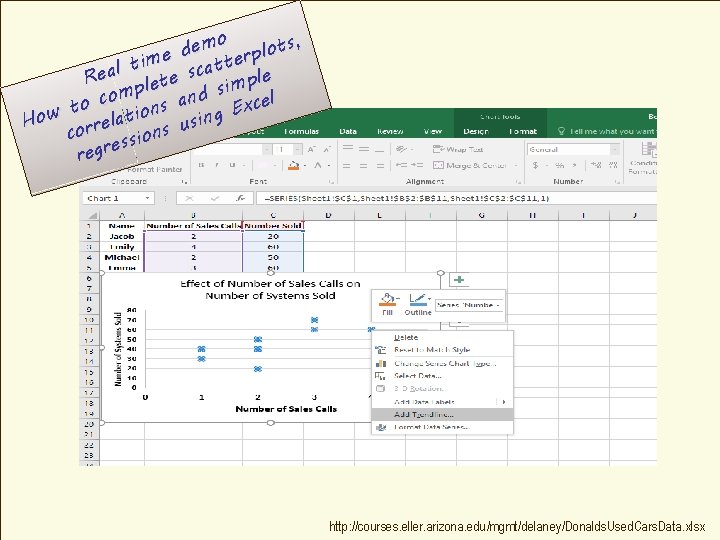Image resolution: width=720 pixels, height=540 pixels.
Task: Click the Select Data icon in context menu
Action: coord(381,376)
